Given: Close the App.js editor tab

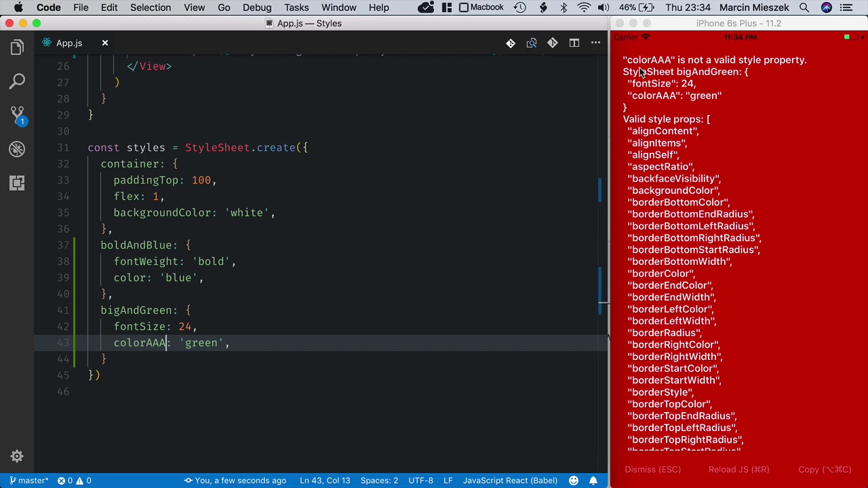Looking at the screenshot, I should coord(105,43).
